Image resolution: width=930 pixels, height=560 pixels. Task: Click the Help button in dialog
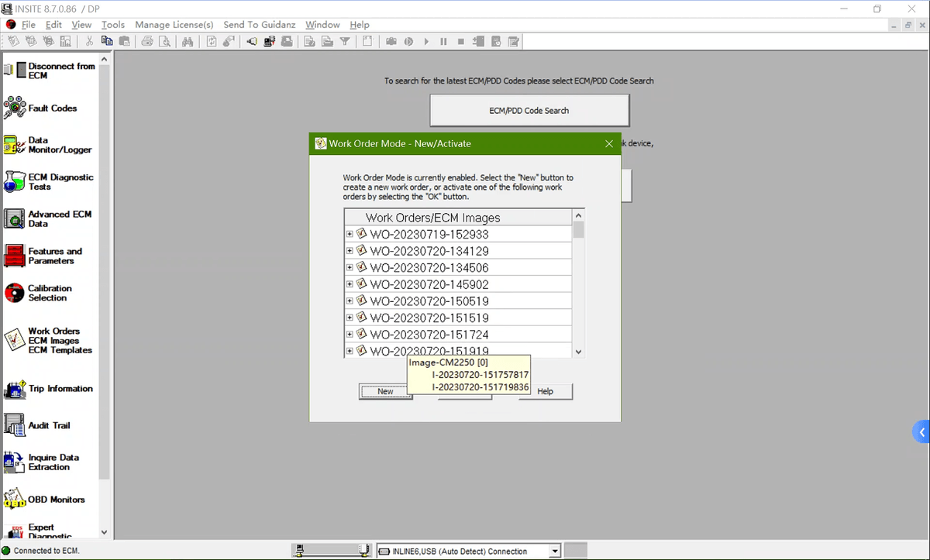point(546,391)
